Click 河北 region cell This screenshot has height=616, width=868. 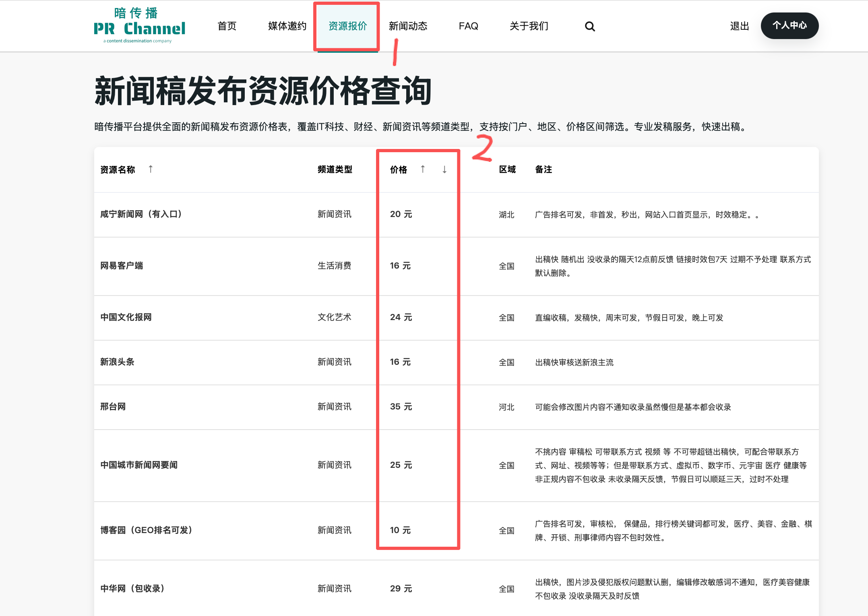point(506,407)
